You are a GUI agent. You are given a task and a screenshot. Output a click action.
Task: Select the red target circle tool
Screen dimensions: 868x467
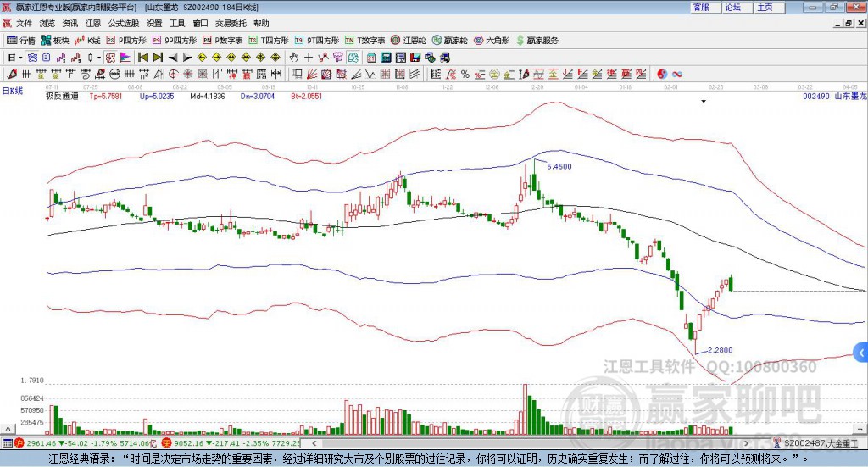coord(173,74)
